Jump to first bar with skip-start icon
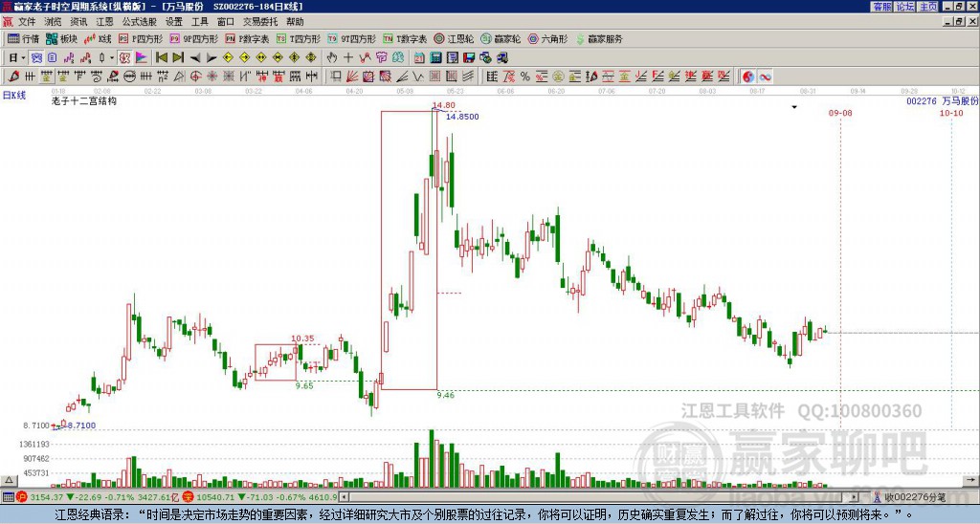Image resolution: width=980 pixels, height=524 pixels. (x=162, y=58)
